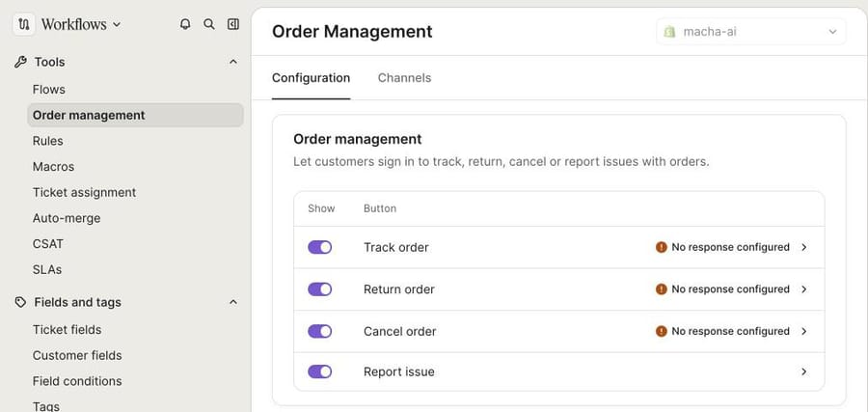Viewport: 868px width, 412px height.
Task: Toggle the Track order switch
Action: tap(320, 247)
